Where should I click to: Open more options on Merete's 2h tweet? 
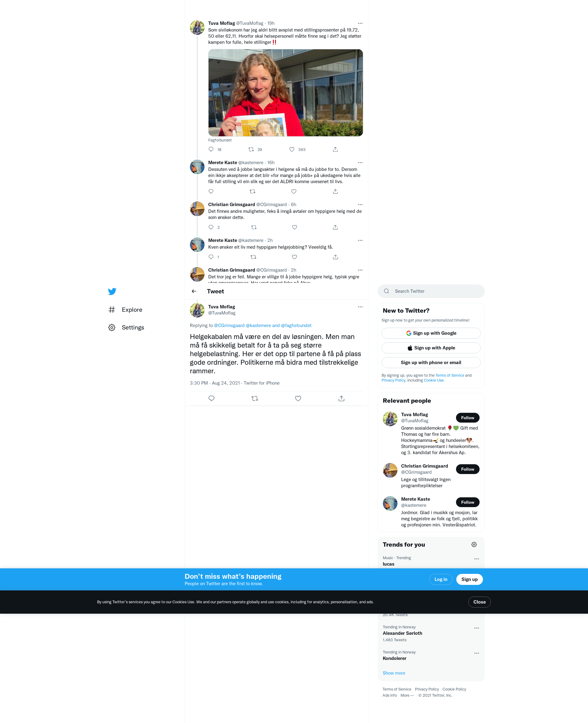360,240
